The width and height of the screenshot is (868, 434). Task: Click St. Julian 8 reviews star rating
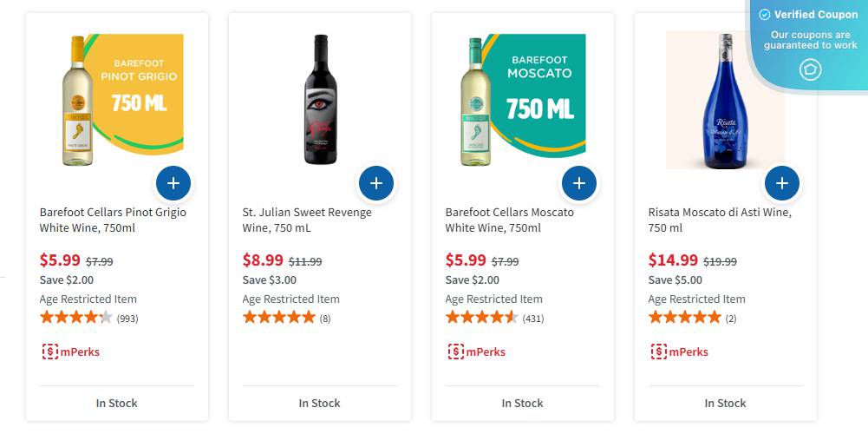click(x=279, y=318)
